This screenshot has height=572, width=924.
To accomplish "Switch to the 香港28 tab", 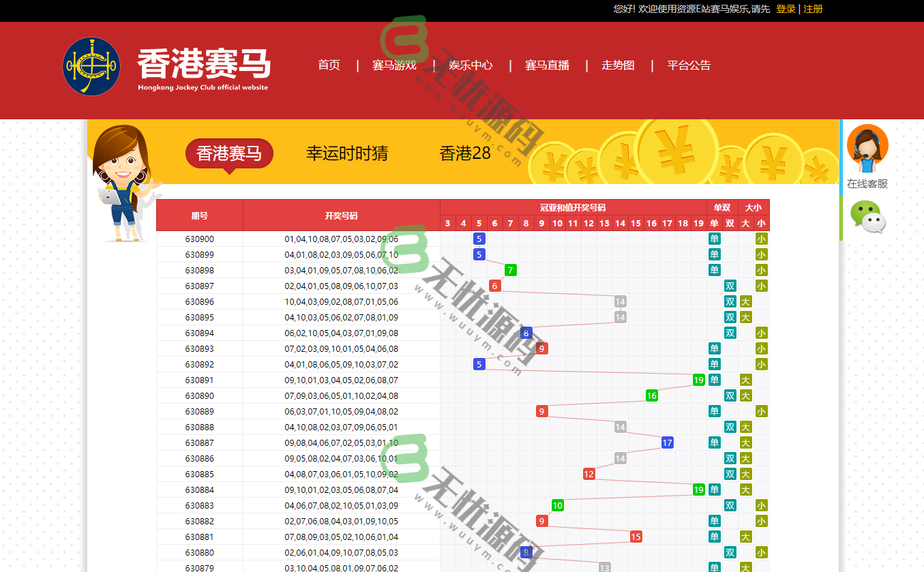I will tap(464, 154).
